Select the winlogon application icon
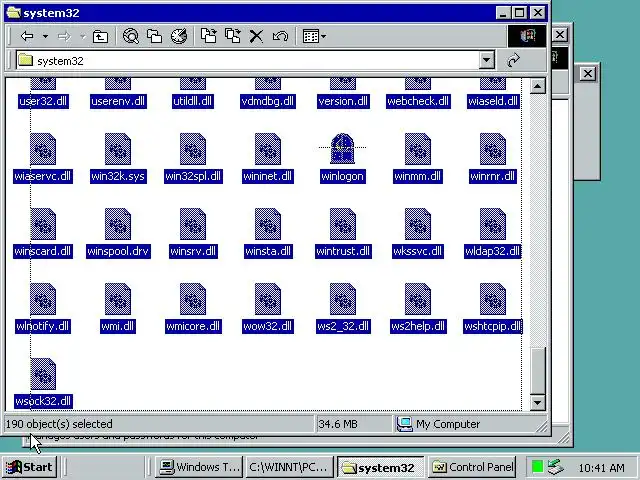The height and width of the screenshot is (480, 640). (x=342, y=149)
